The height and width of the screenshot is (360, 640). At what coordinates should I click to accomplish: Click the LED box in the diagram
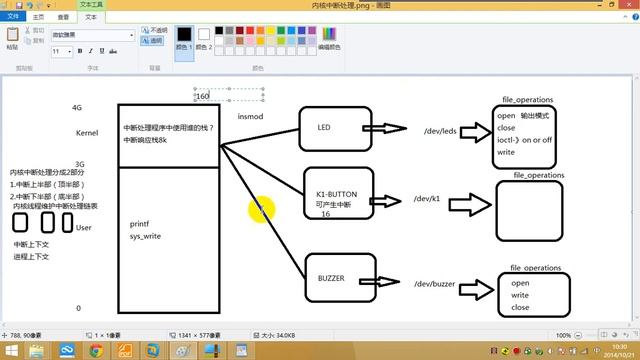pos(336,129)
